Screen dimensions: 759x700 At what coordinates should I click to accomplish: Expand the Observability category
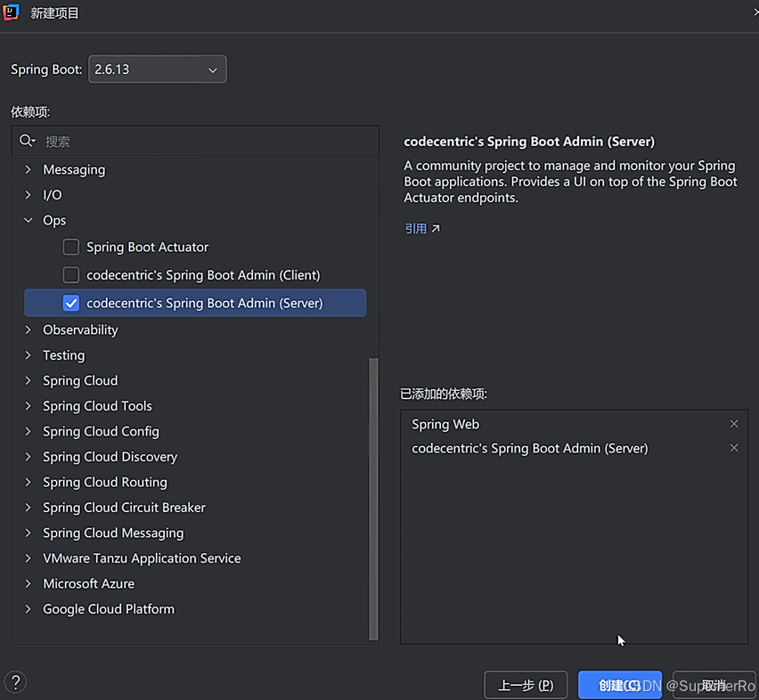coord(29,330)
